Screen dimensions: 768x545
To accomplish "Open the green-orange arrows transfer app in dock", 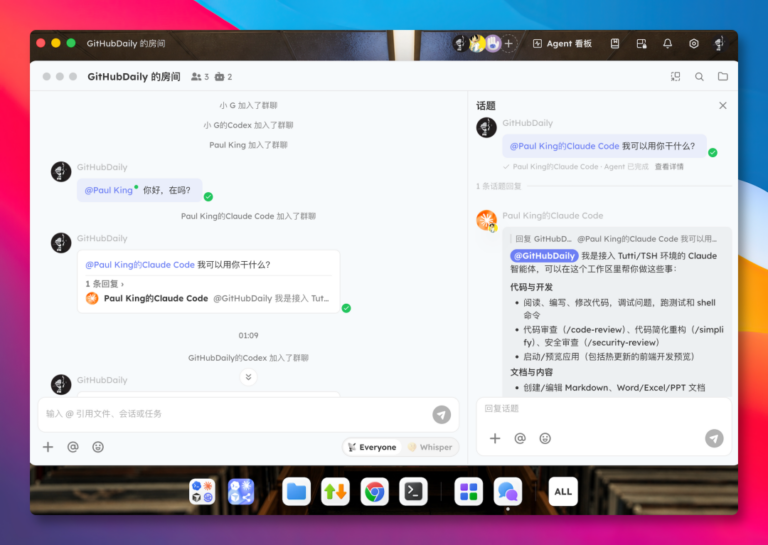I will coord(336,492).
